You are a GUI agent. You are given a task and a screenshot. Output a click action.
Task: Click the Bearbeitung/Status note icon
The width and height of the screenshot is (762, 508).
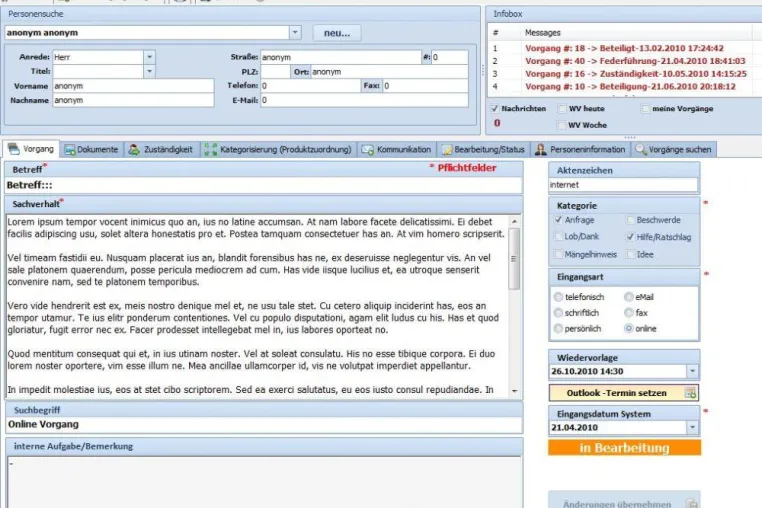447,150
